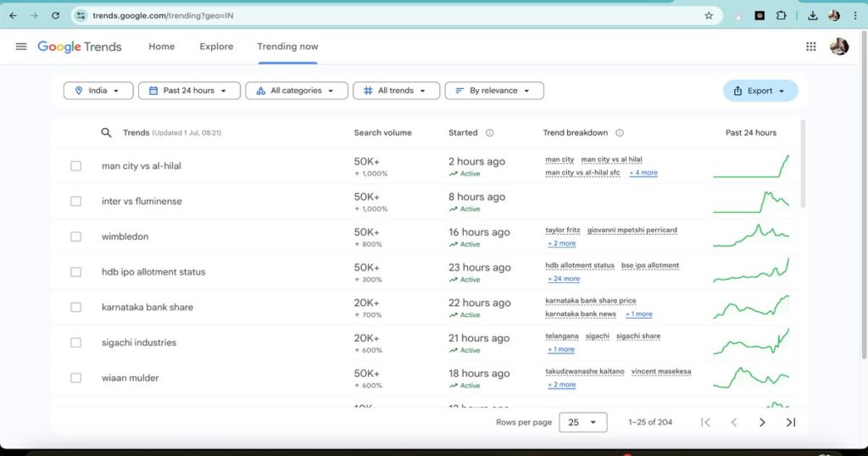The height and width of the screenshot is (456, 868).
Task: Open the Google apps grid
Action: tap(811, 47)
